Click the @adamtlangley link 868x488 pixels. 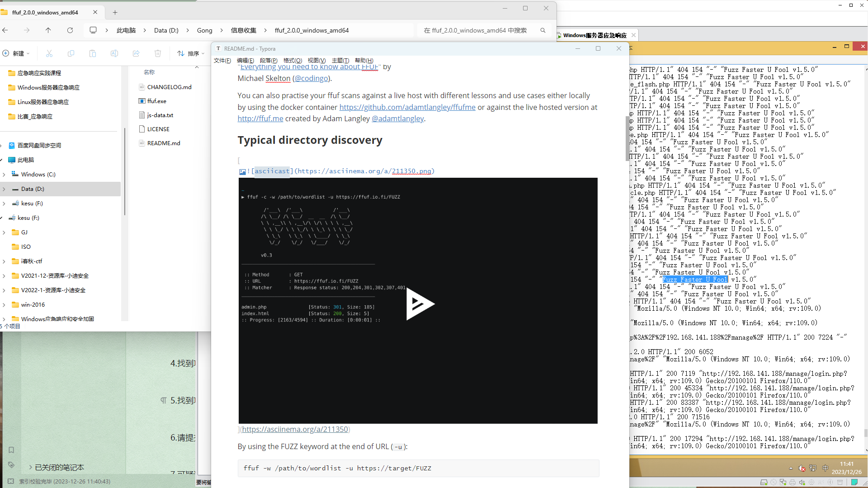(398, 118)
